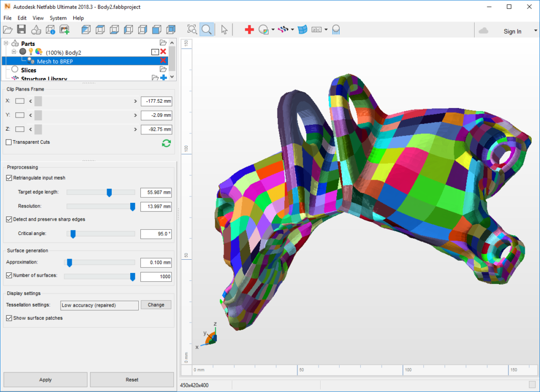
Task: Click the red cross Repair icon
Action: [249, 30]
